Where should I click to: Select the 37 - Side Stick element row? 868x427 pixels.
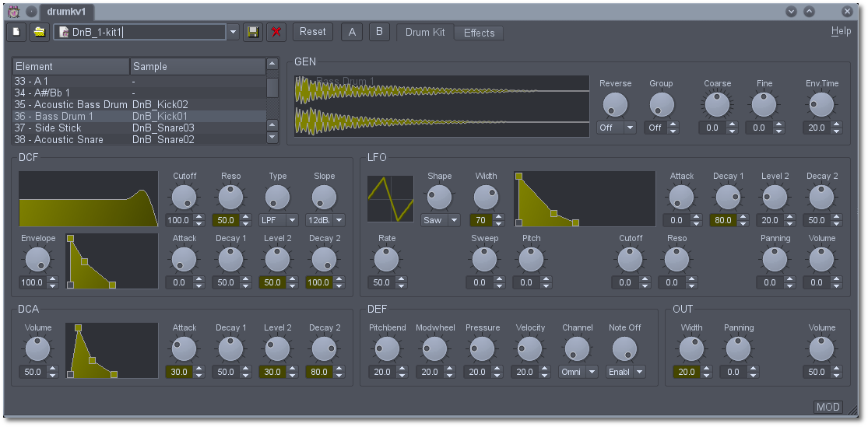[70, 128]
